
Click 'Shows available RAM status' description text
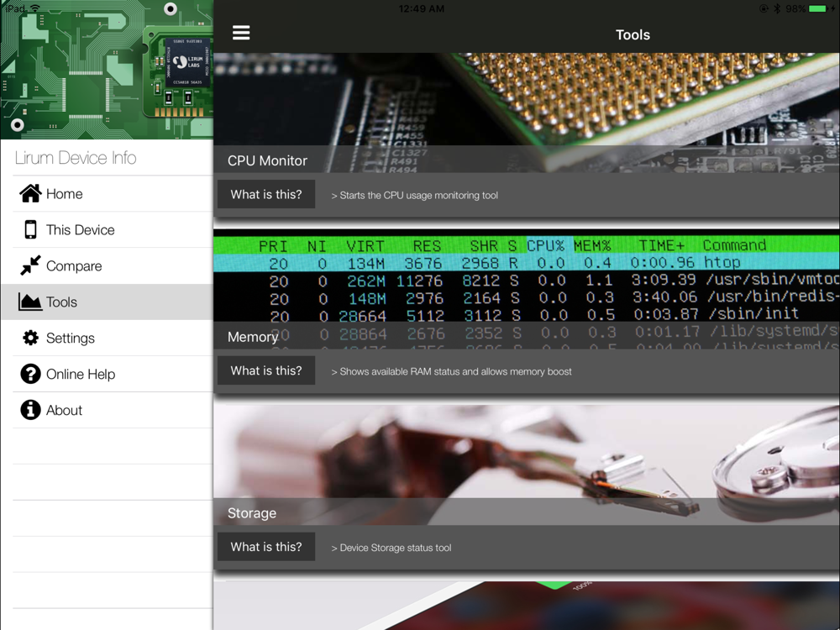[451, 371]
